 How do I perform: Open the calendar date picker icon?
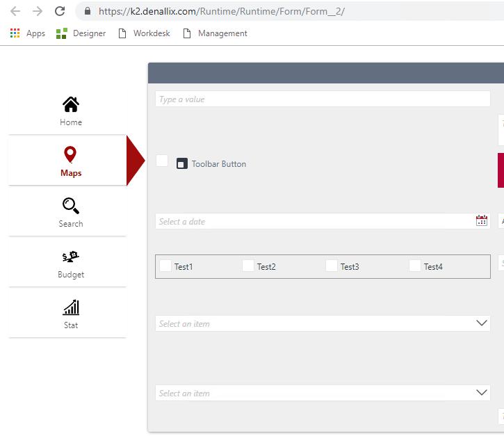tap(481, 221)
